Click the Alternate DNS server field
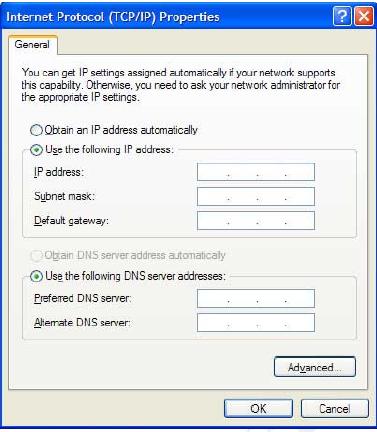377x432 pixels. pos(256,323)
